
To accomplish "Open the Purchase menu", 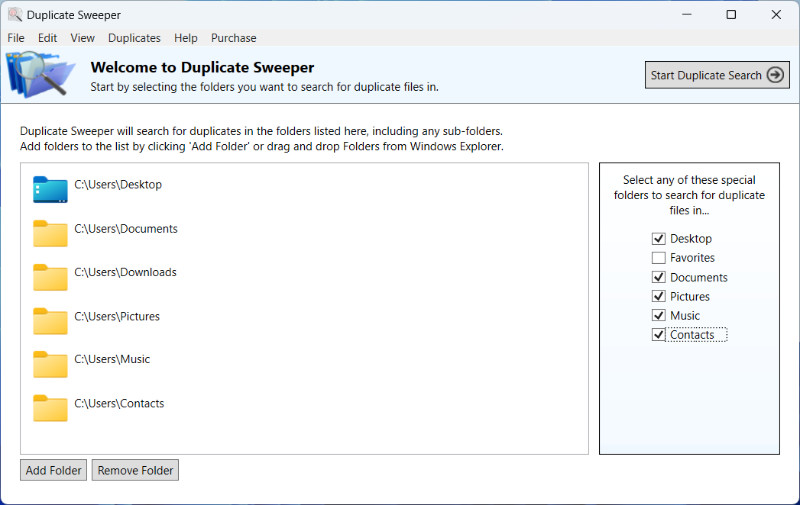I will [x=233, y=38].
